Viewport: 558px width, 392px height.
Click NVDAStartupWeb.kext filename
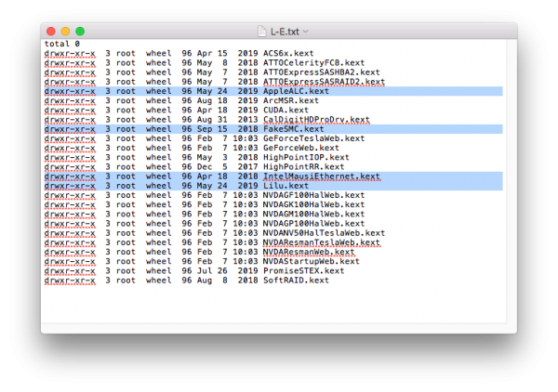pyautogui.click(x=312, y=261)
